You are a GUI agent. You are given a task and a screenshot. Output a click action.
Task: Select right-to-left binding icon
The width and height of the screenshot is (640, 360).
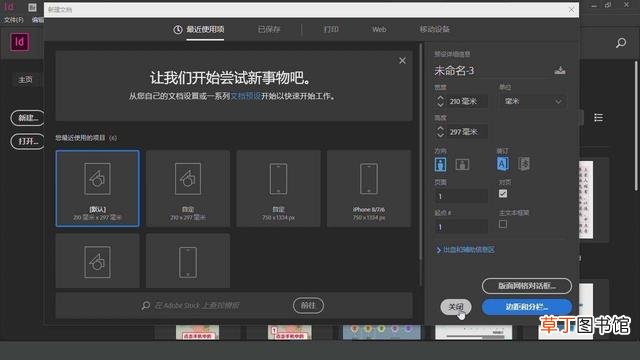click(x=524, y=164)
